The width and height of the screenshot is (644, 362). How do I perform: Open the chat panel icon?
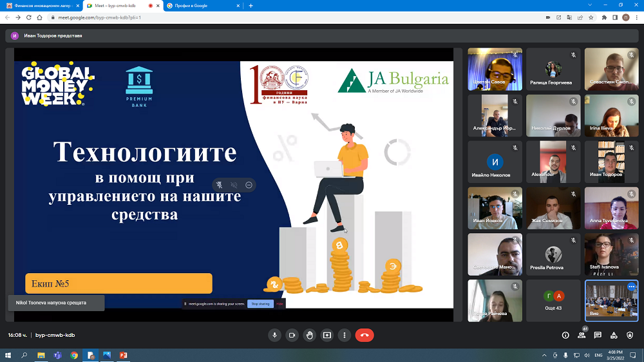[x=598, y=336]
